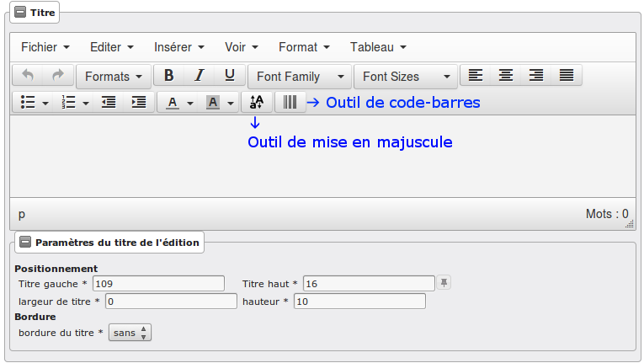The width and height of the screenshot is (644, 363).
Task: Align text to the left
Action: pyautogui.click(x=476, y=76)
